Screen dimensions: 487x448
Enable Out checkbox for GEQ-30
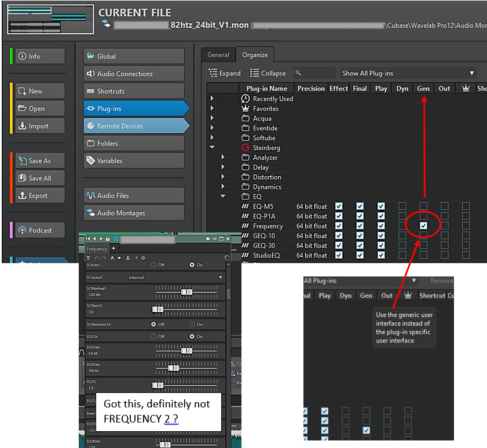tap(445, 245)
